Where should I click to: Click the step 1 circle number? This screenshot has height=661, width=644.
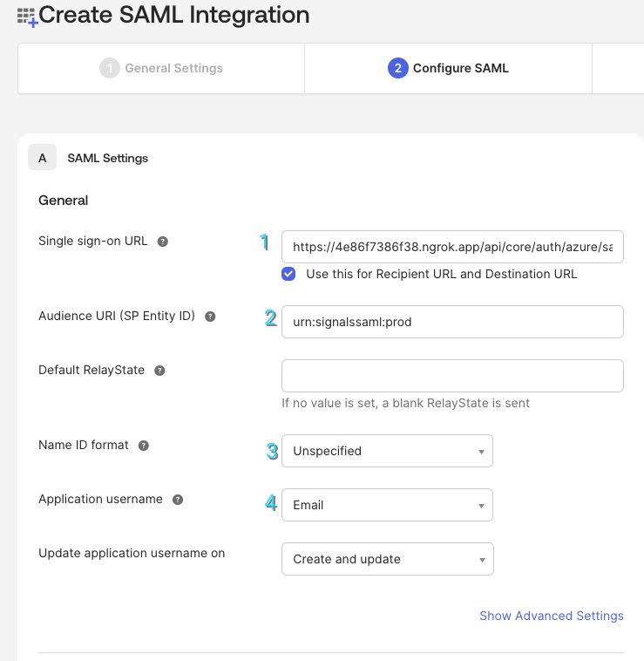(x=110, y=68)
